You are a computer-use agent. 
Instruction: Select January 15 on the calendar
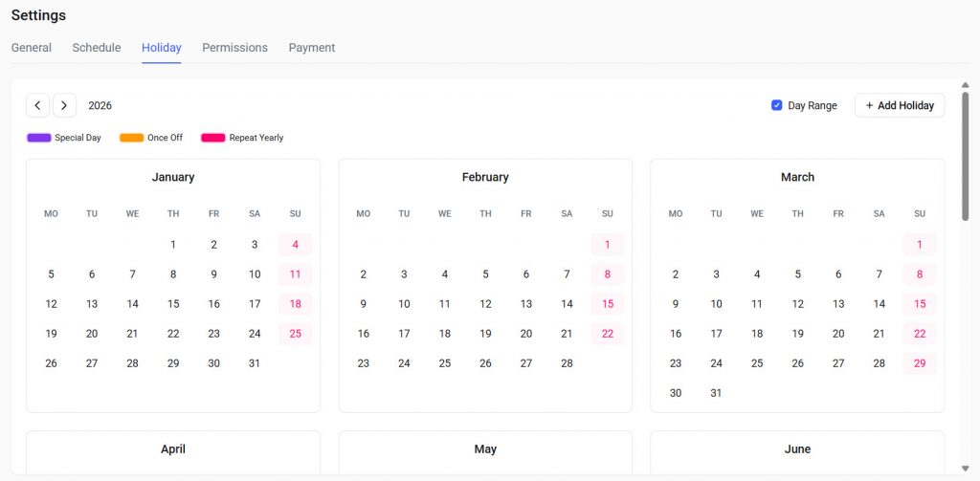(x=173, y=304)
